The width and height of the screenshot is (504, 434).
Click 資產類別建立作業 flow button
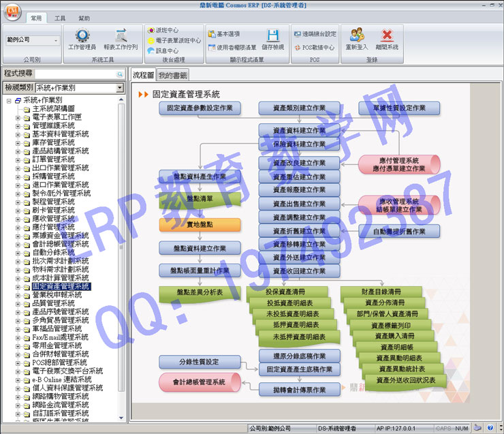[x=299, y=108]
